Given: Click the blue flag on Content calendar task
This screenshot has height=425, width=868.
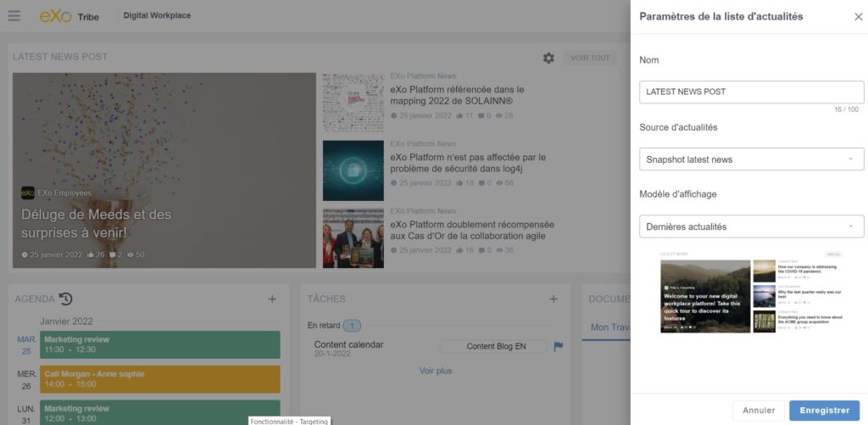Looking at the screenshot, I should (x=558, y=346).
